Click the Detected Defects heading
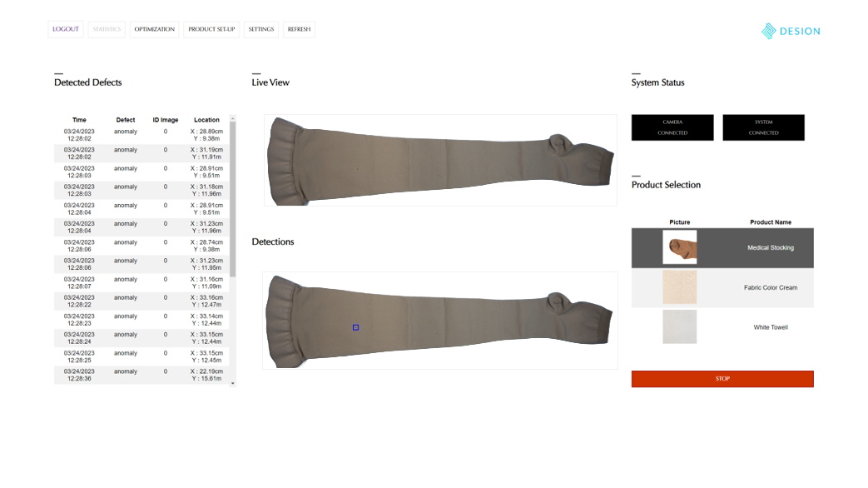 tap(88, 82)
